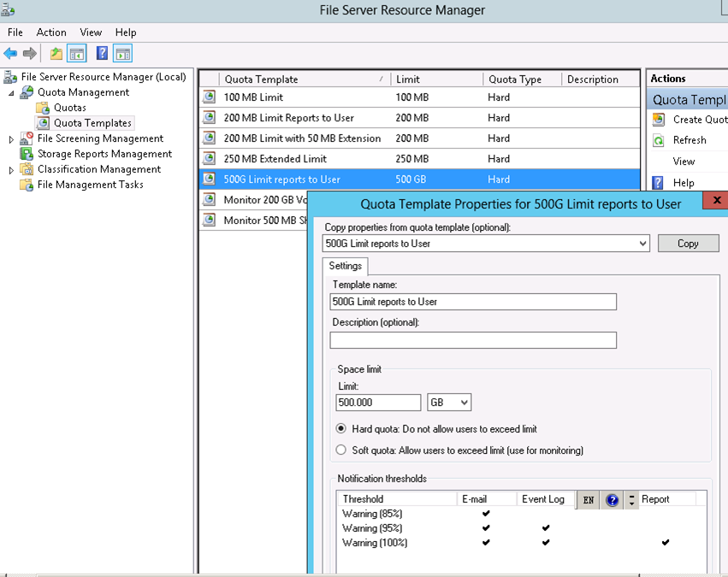
Task: Click the Monitor 500 MB template icon
Action: [210, 220]
